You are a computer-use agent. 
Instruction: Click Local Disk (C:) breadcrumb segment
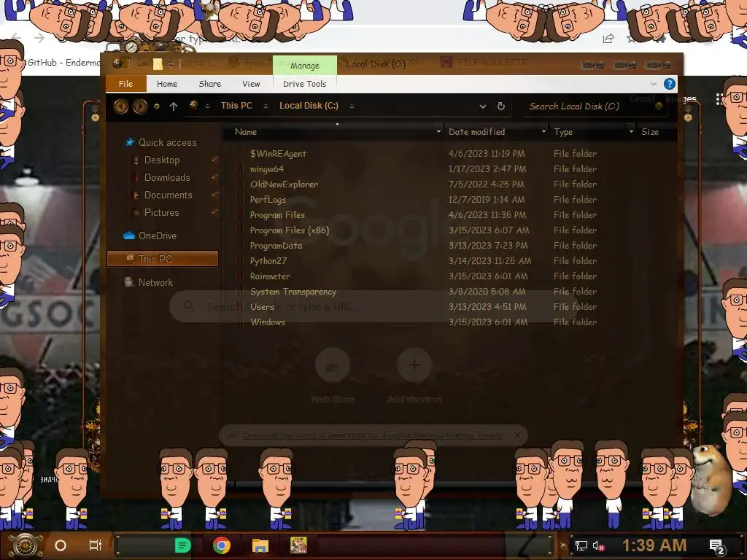point(309,106)
